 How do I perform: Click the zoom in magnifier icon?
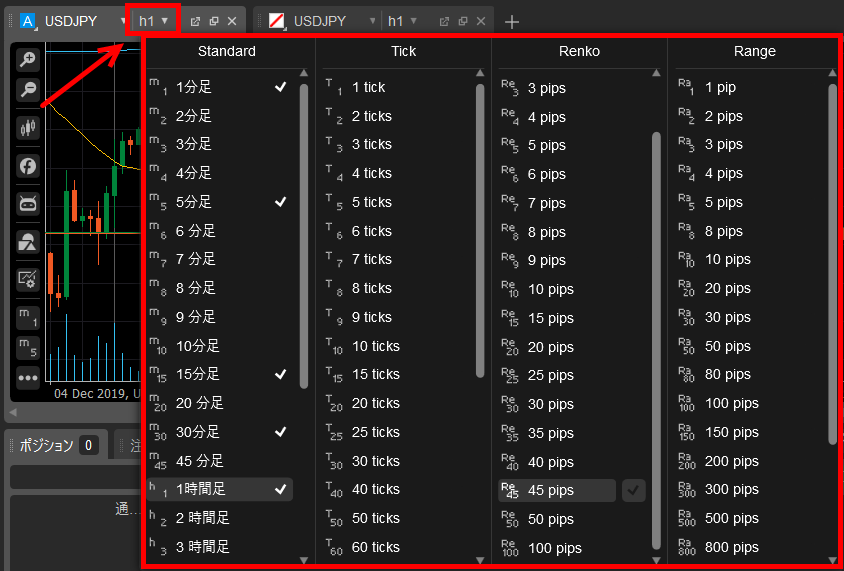[28, 60]
